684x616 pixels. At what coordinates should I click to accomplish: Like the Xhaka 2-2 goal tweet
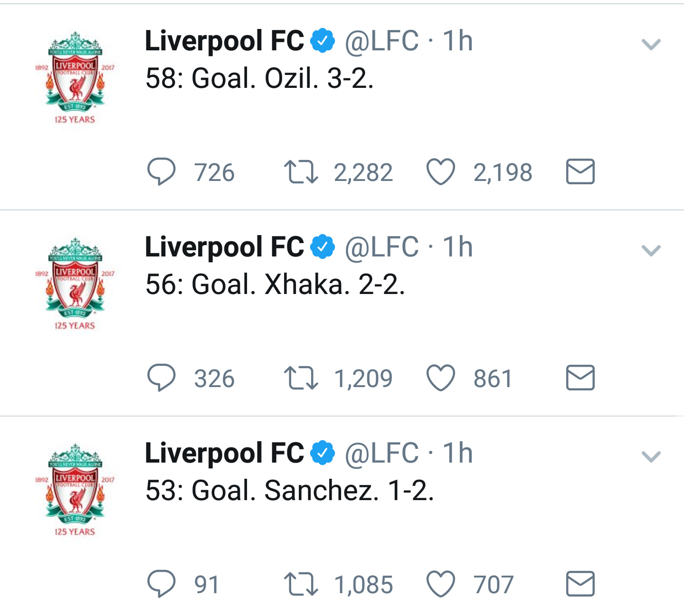(441, 378)
